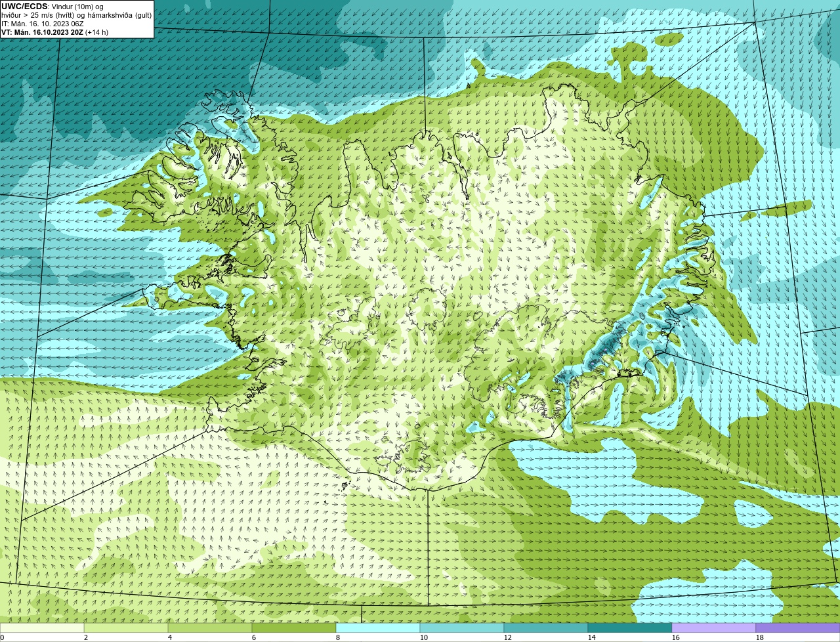Click the 12–14 m/s teal legend swatch
The image size is (840, 642).
pos(546,628)
